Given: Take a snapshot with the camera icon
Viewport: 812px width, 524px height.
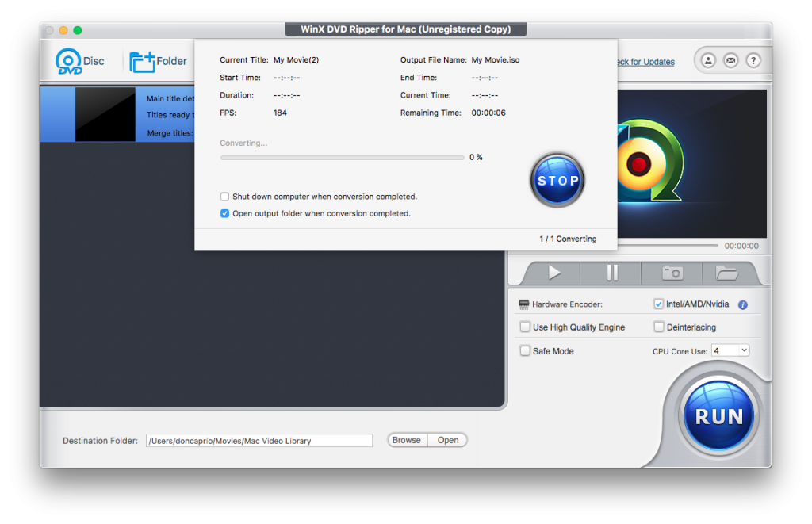Looking at the screenshot, I should click(x=672, y=273).
